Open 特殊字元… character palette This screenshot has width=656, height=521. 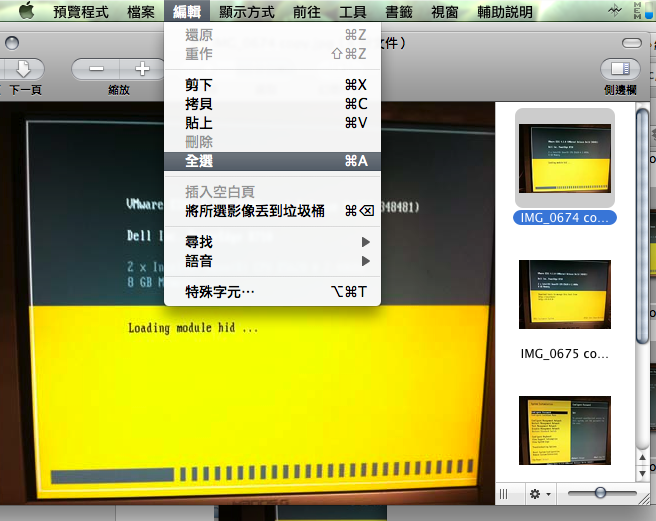272,292
